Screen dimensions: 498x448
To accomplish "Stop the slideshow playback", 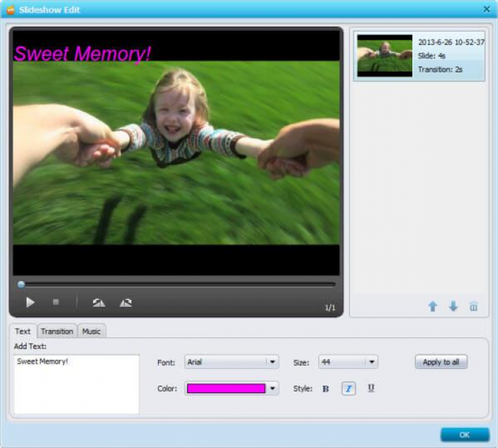I will pos(56,302).
